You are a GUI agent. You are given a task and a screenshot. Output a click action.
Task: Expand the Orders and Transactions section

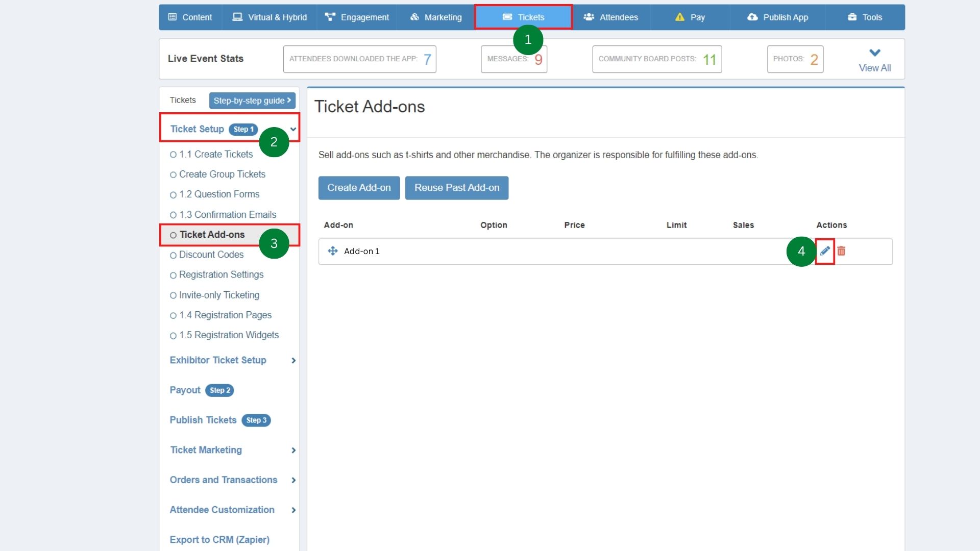tap(293, 480)
